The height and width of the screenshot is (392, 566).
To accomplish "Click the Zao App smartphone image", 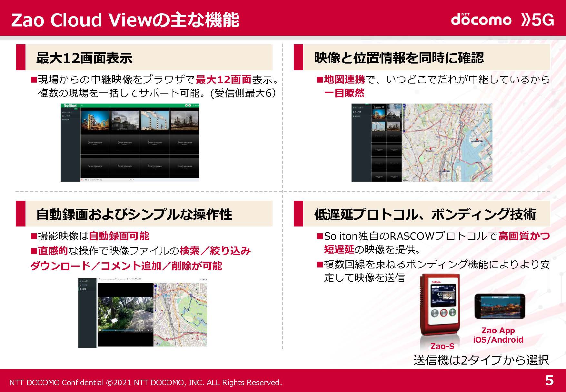I will 500,307.
